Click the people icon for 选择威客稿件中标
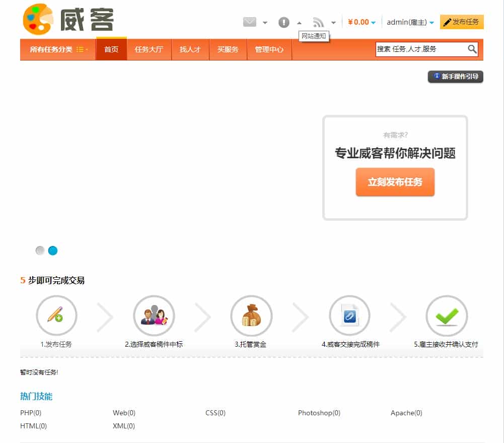The width and height of the screenshot is (504, 443). click(x=154, y=315)
